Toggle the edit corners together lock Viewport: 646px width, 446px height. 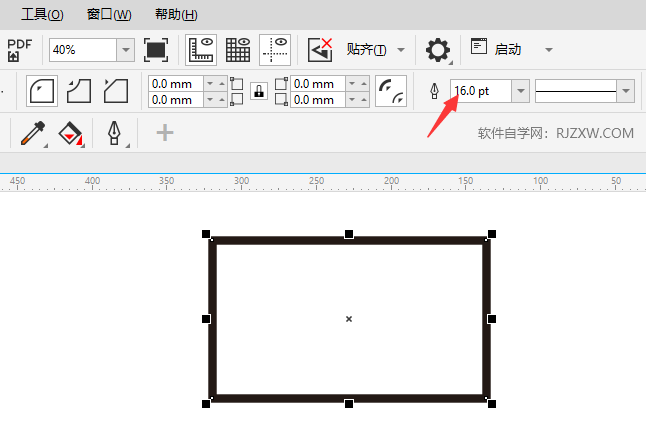259,91
